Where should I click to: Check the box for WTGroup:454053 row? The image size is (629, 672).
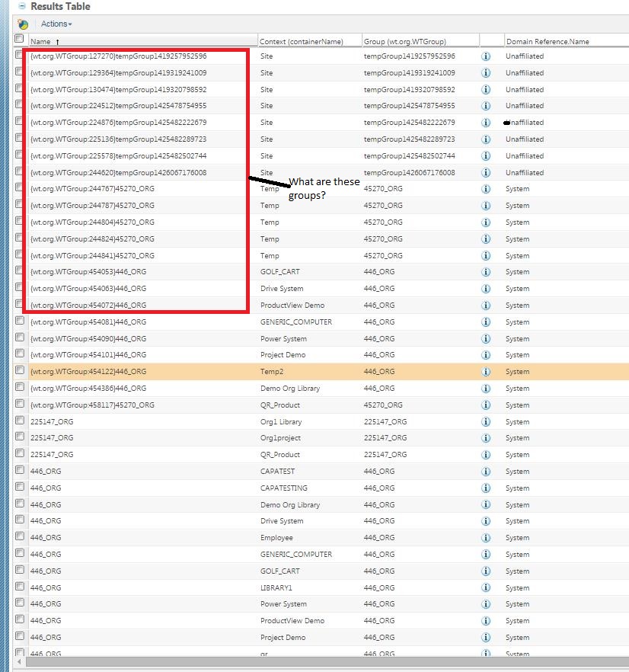click(x=19, y=270)
